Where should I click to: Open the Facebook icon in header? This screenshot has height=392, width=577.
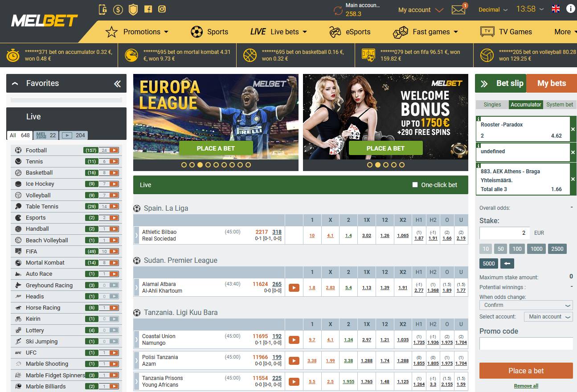tap(148, 9)
